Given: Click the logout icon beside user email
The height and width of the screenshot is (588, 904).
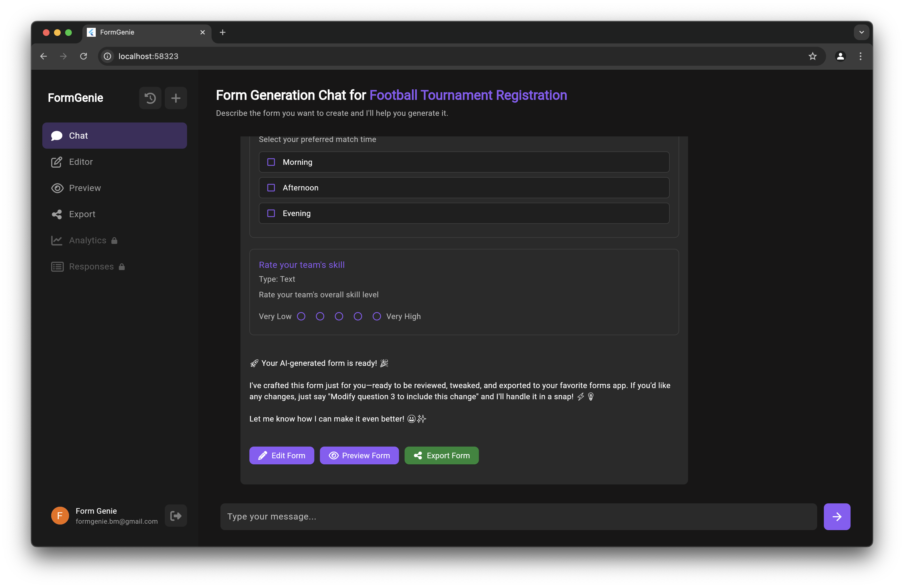Looking at the screenshot, I should (175, 515).
